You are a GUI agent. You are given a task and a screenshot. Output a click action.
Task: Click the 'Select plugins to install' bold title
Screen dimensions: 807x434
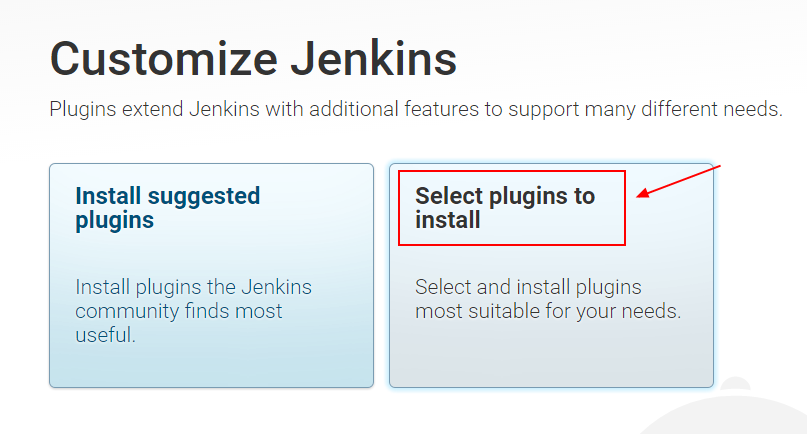click(x=505, y=208)
